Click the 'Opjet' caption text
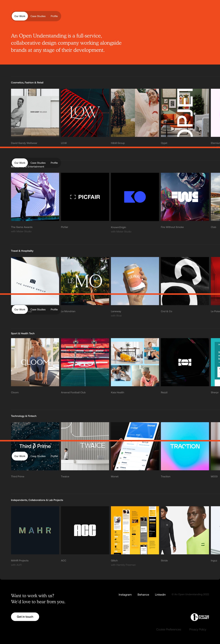 point(164,143)
